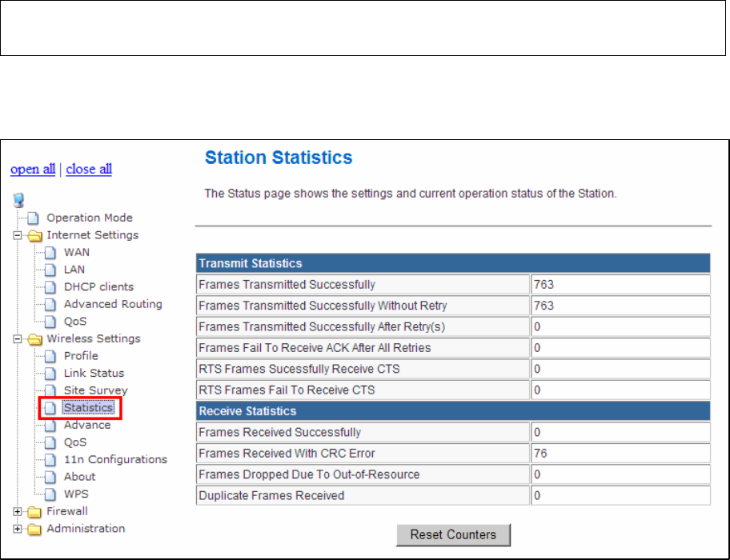This screenshot has height=560, width=730.
Task: Click the Advanced Routing page icon
Action: [50, 304]
